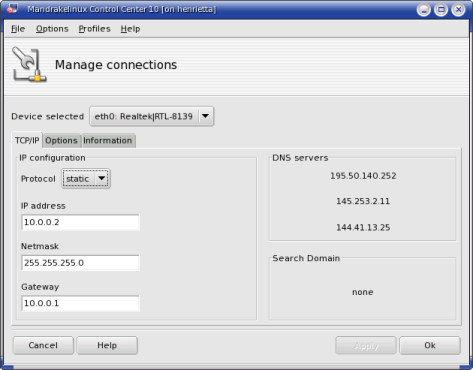Viewport: 473px width, 370px height.
Task: Close the Control Center window
Action: coord(458,9)
